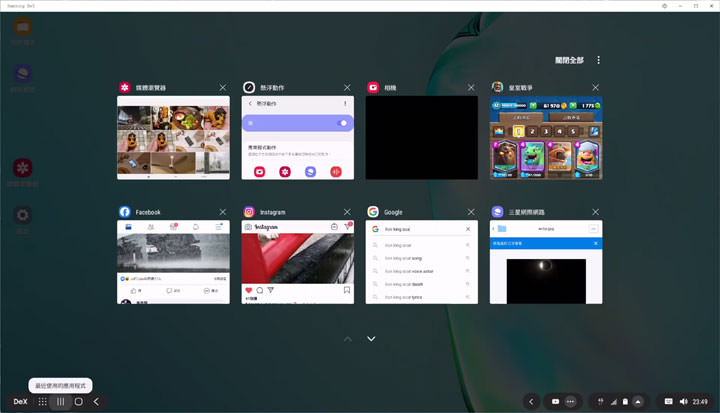Click the home circle button on taskbar
The height and width of the screenshot is (413, 720).
(x=79, y=402)
